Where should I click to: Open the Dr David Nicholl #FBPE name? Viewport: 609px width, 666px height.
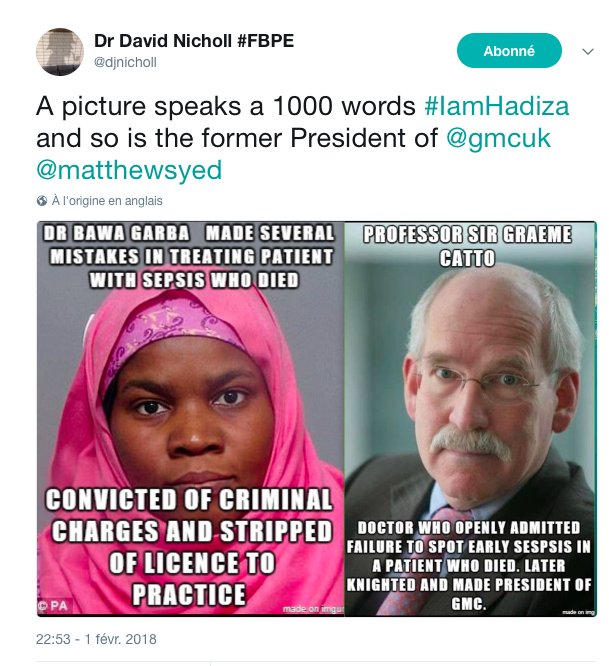tap(194, 41)
